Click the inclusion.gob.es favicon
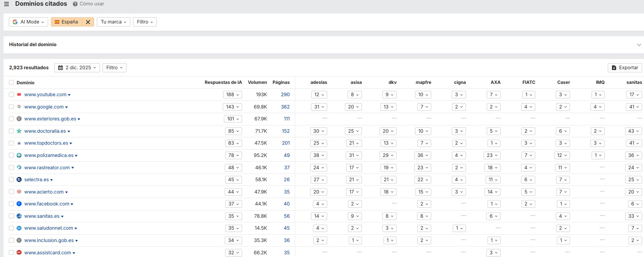 (x=19, y=240)
